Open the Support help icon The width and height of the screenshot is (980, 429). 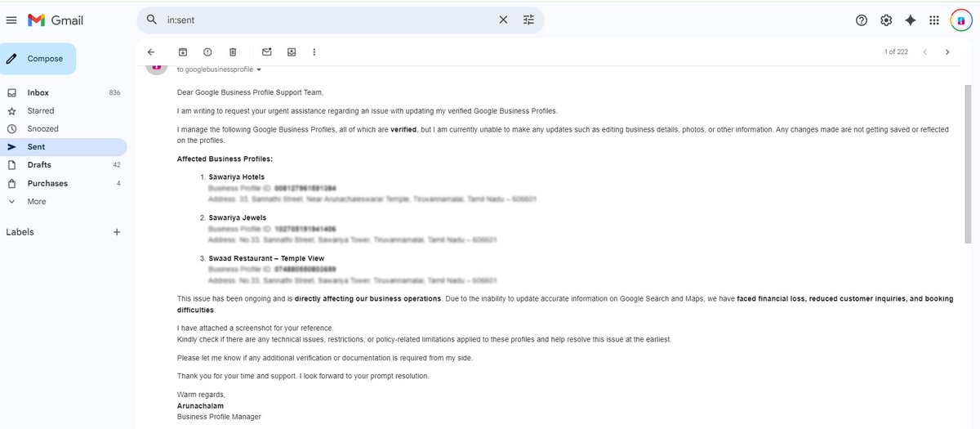pyautogui.click(x=862, y=20)
